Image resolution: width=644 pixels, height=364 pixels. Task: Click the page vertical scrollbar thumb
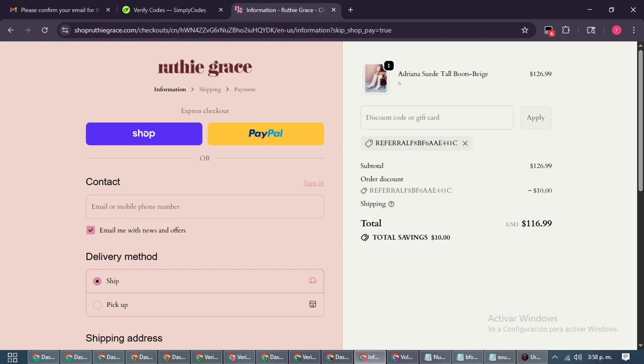(641, 120)
